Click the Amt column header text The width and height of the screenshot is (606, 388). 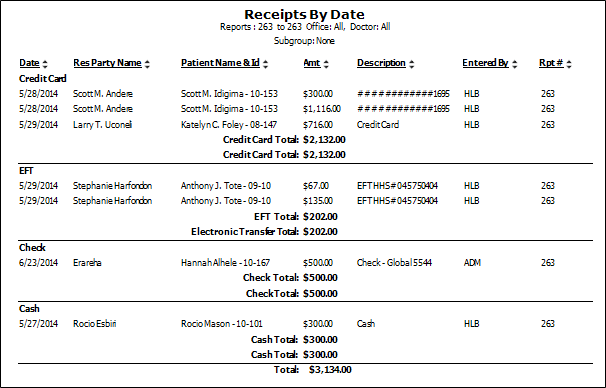pos(312,63)
